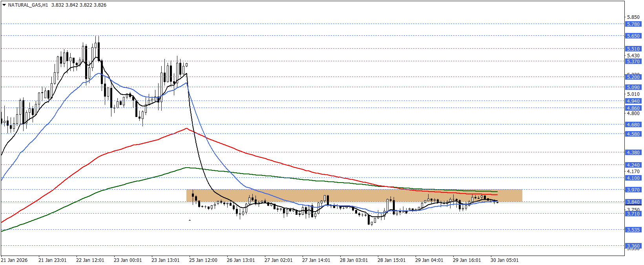
Task: Click the peak of the green moving average
Action: [187, 168]
